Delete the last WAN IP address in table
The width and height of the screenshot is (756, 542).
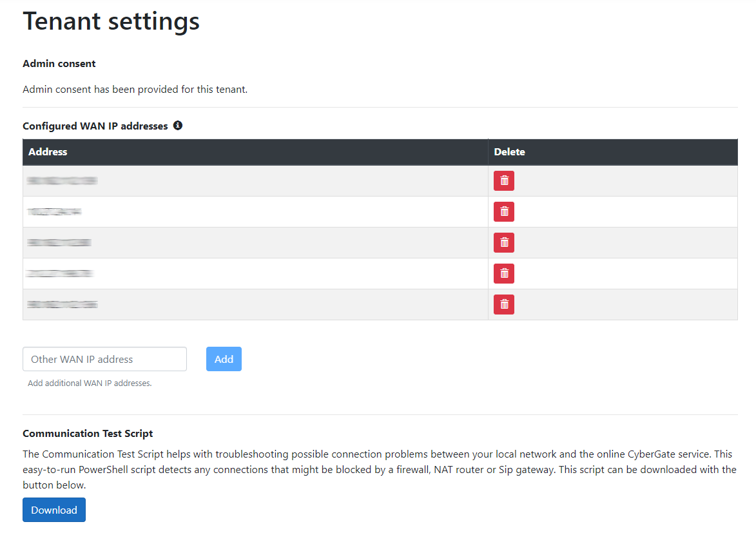tap(503, 304)
